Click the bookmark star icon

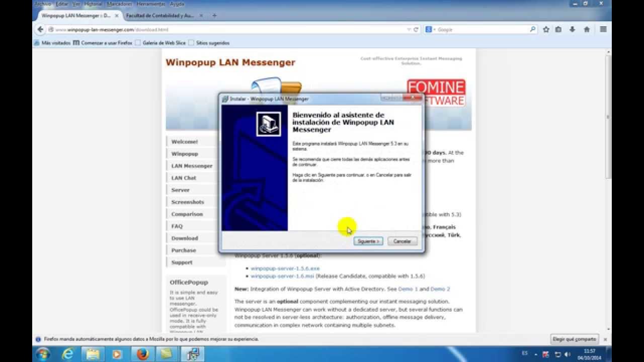[546, 30]
